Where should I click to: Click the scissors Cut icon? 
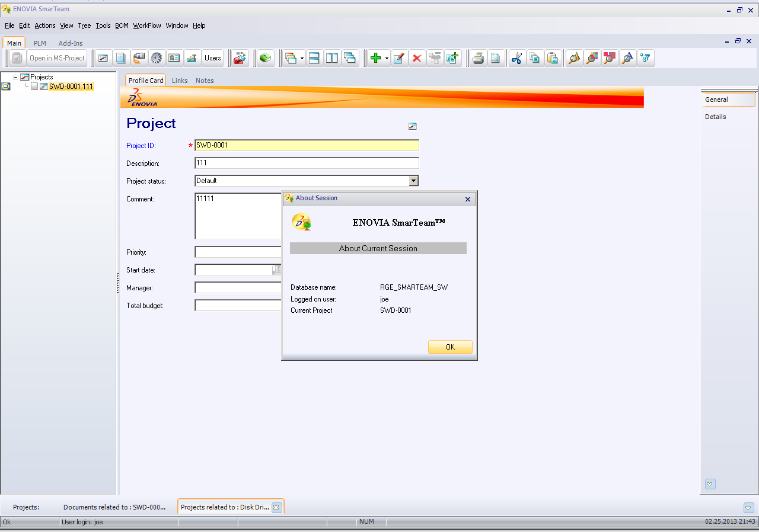pos(517,58)
